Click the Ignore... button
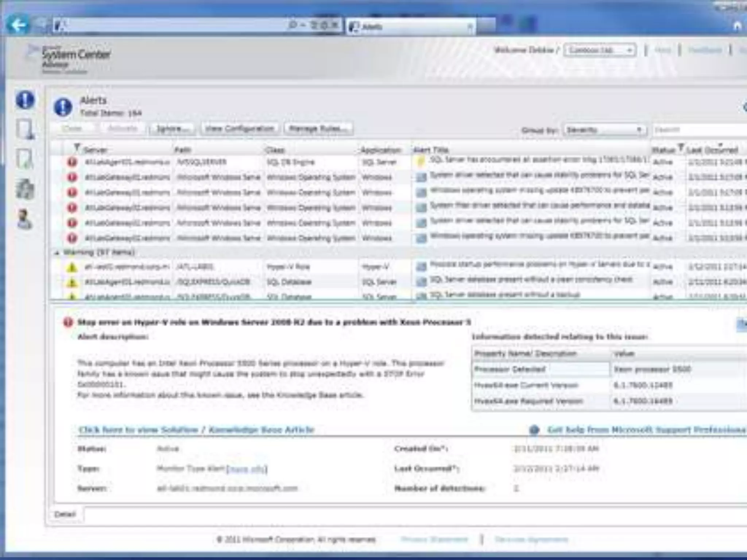Screen dimensions: 747x560 [172, 129]
